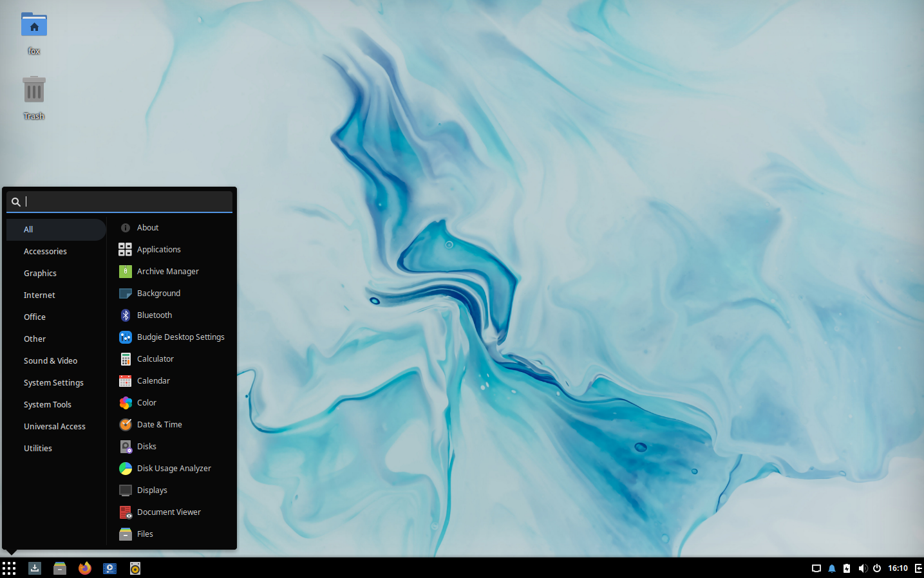The image size is (924, 578).
Task: Click the volume icon in the tray
Action: pyautogui.click(x=863, y=568)
